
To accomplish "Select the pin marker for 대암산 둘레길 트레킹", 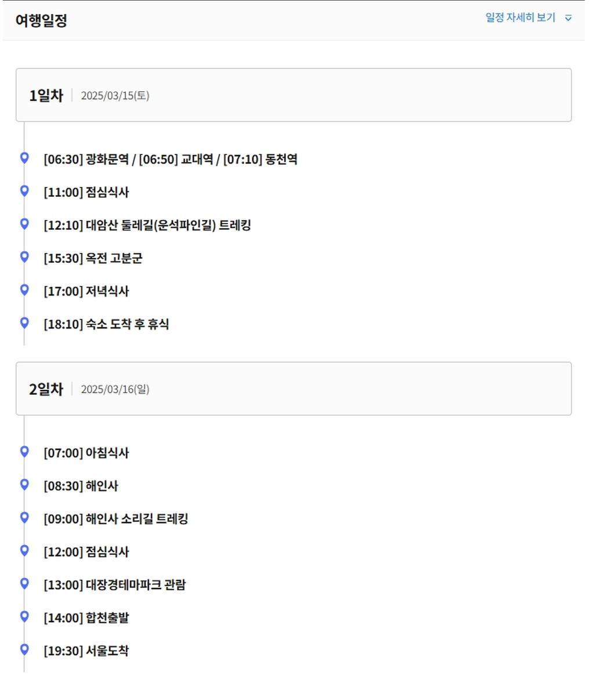I will [24, 223].
